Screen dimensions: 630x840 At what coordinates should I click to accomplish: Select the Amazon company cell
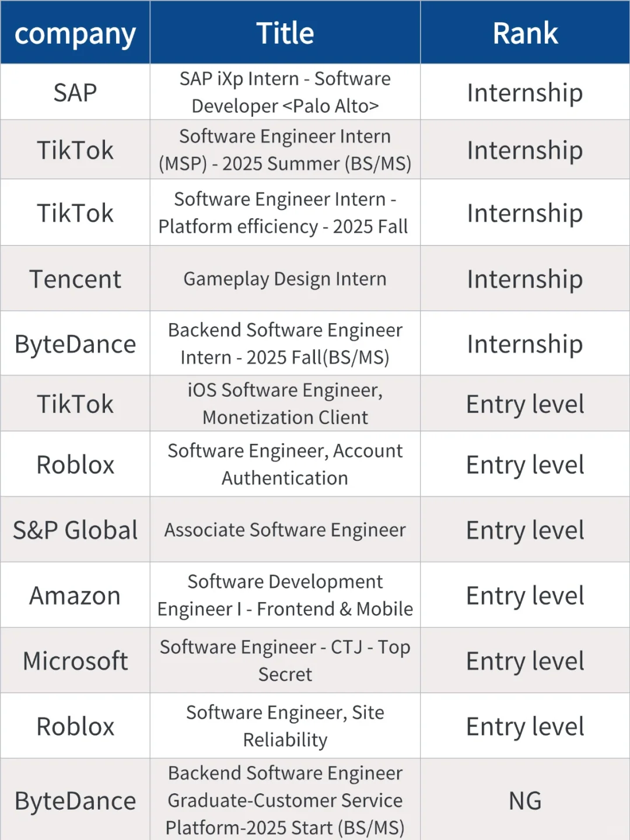coord(75,595)
